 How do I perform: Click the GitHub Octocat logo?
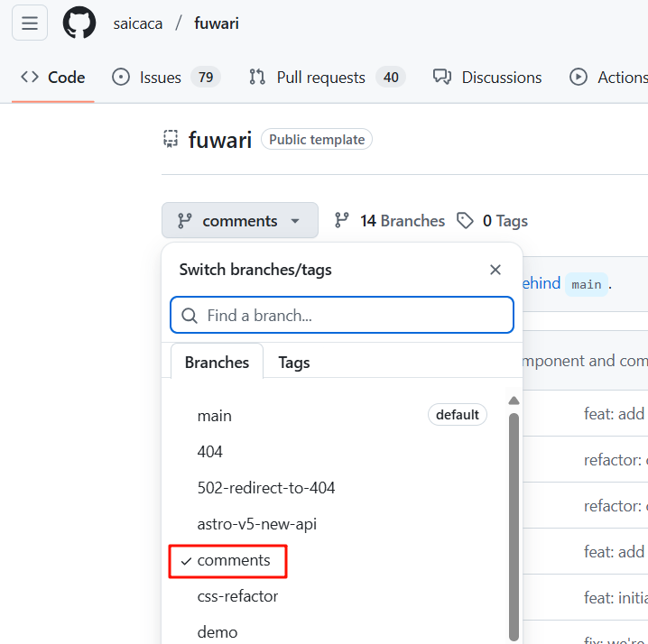[x=79, y=23]
